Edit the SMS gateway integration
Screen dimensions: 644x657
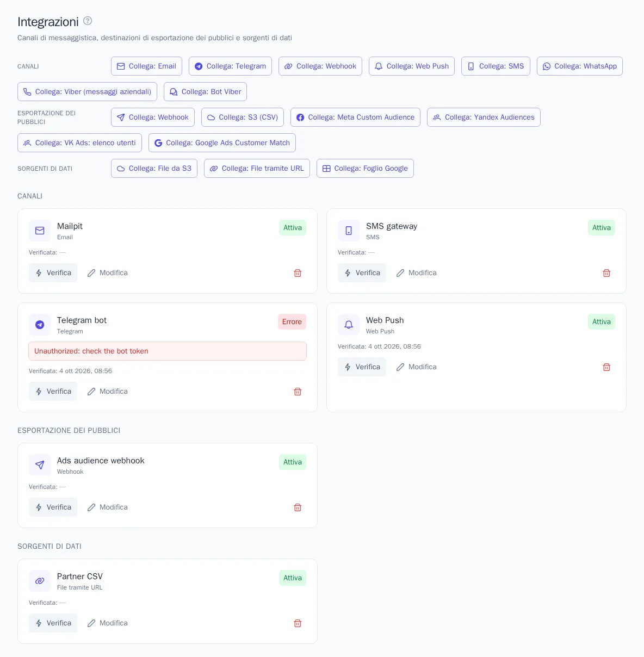tap(417, 273)
